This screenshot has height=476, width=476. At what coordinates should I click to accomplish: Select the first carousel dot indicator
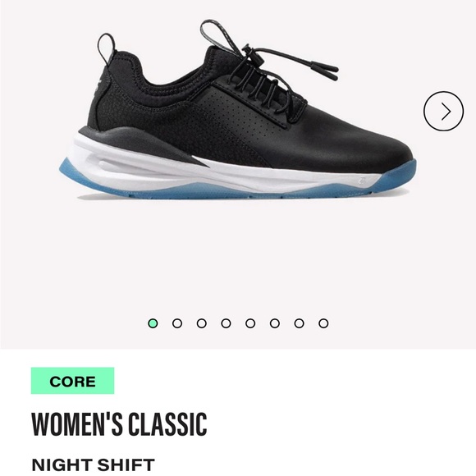pos(153,323)
